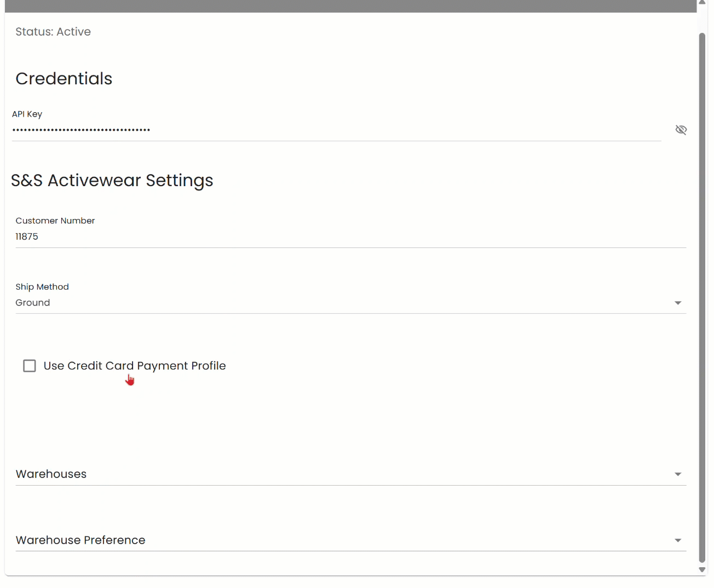Click the Credentials heading
Screen dimensions: 714x588
tap(64, 79)
